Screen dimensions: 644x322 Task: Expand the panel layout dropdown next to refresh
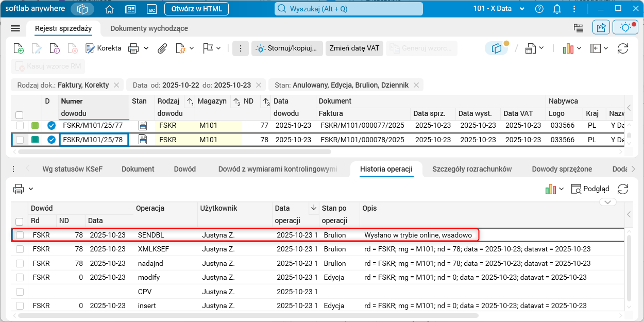(x=606, y=48)
